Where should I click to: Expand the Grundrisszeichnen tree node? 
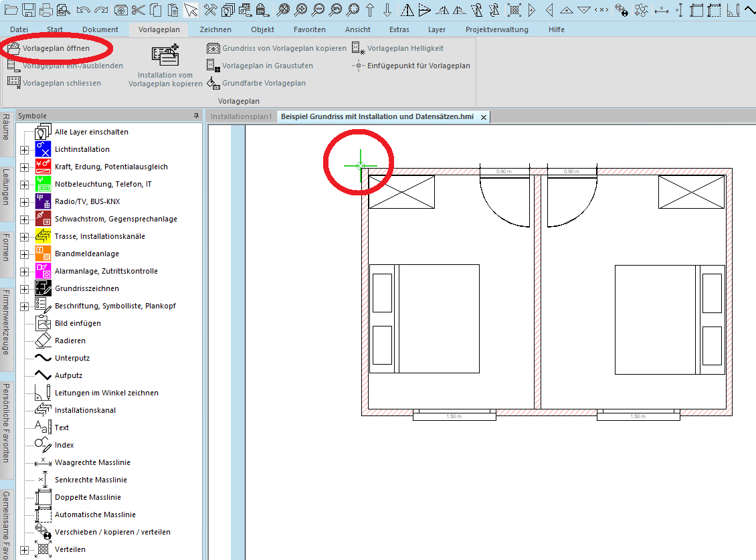(25, 289)
